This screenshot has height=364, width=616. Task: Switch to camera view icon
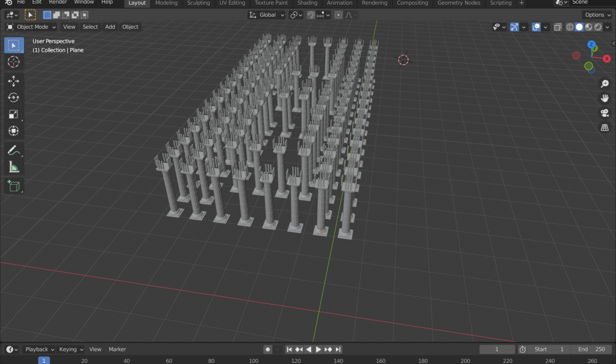coord(605,113)
